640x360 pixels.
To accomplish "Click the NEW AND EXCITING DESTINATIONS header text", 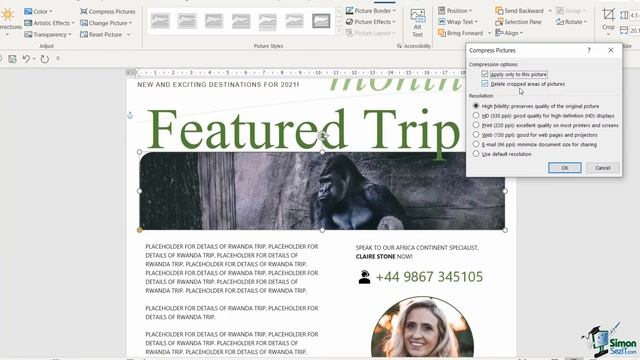I will coord(218,84).
